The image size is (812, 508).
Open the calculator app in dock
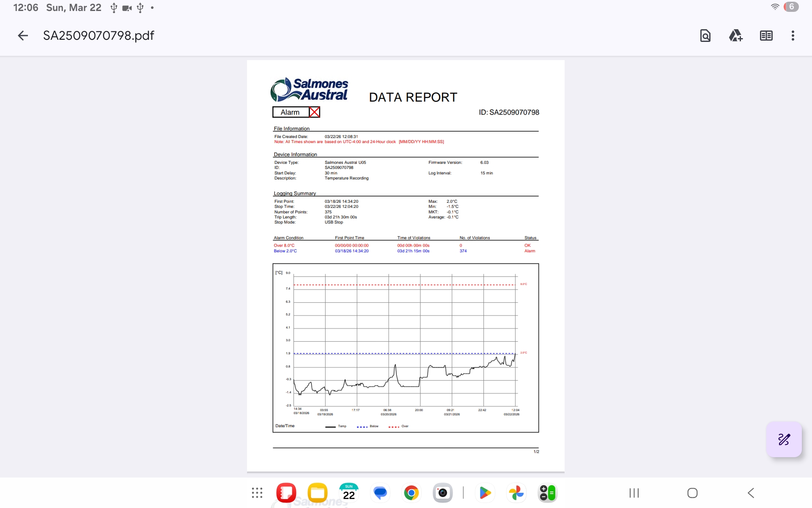547,493
